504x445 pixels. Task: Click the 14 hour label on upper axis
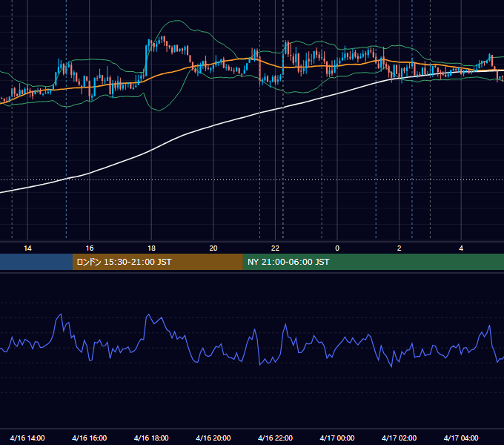click(x=27, y=248)
